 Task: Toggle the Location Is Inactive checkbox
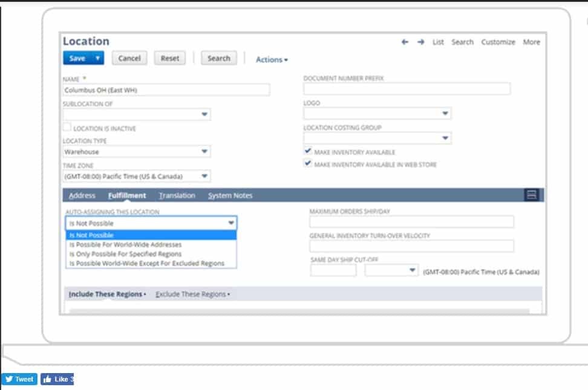point(67,128)
